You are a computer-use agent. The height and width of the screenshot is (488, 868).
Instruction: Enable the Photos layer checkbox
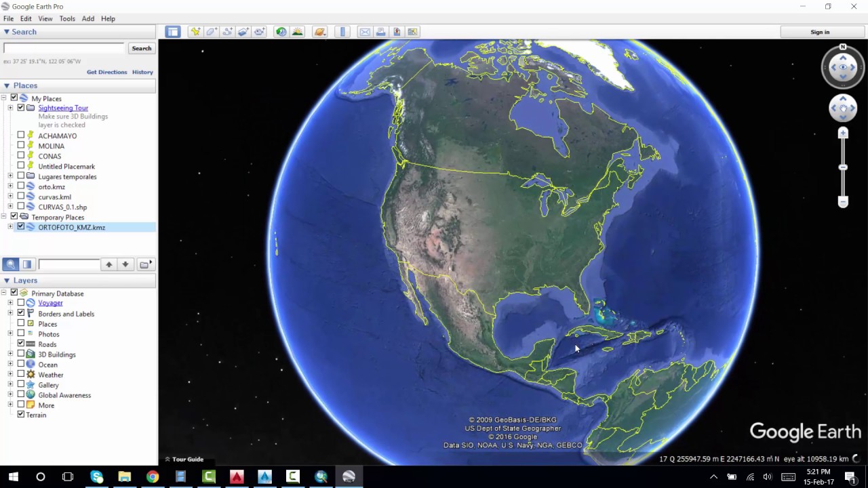(x=21, y=334)
